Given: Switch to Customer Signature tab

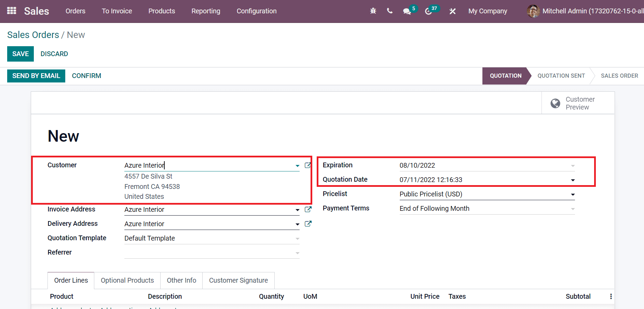Looking at the screenshot, I should coord(238,280).
